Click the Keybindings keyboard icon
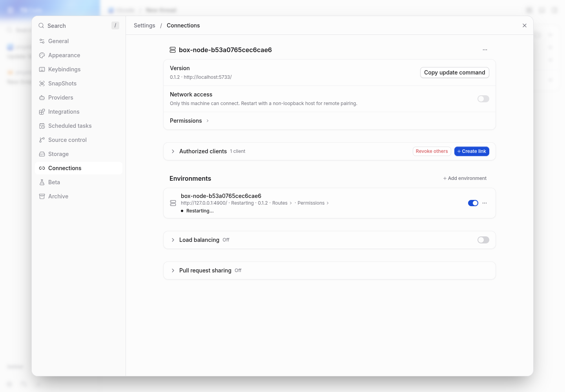 (x=42, y=69)
